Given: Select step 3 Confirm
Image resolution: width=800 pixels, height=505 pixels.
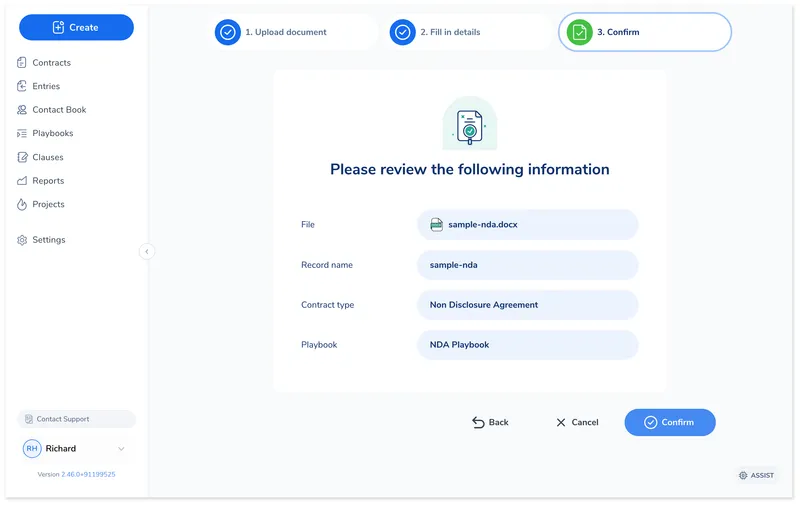Looking at the screenshot, I should [x=645, y=32].
